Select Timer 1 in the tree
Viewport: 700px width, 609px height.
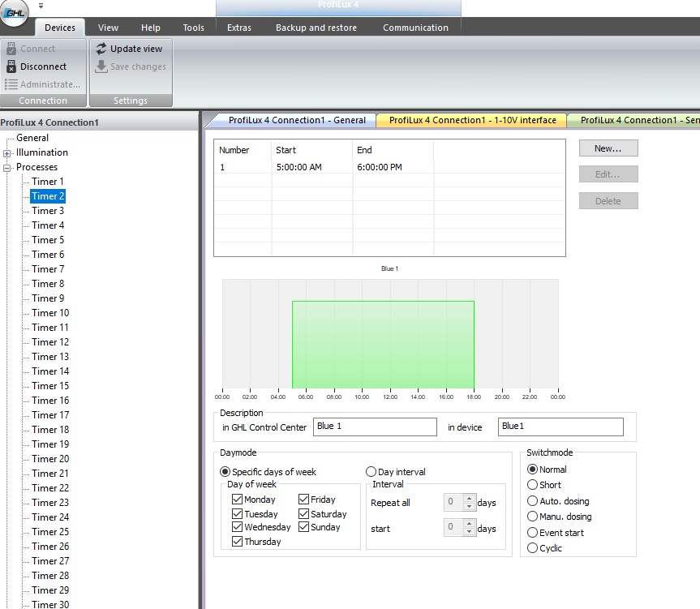(48, 182)
